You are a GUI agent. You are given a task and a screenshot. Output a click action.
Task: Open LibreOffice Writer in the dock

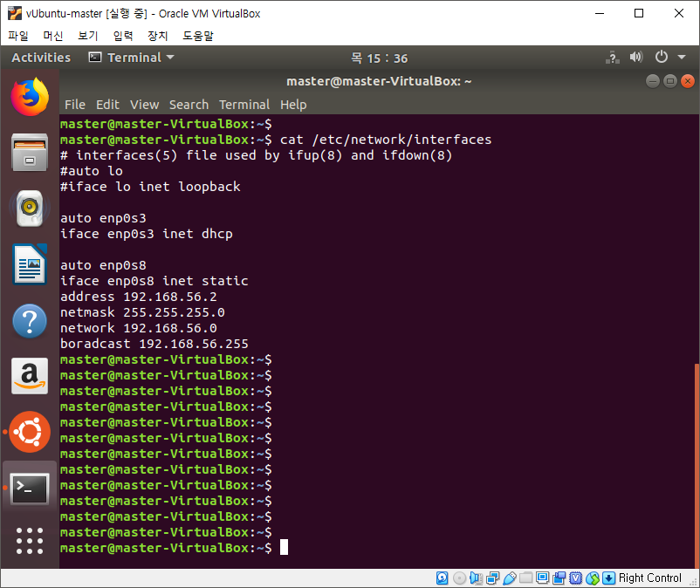pos(30,264)
